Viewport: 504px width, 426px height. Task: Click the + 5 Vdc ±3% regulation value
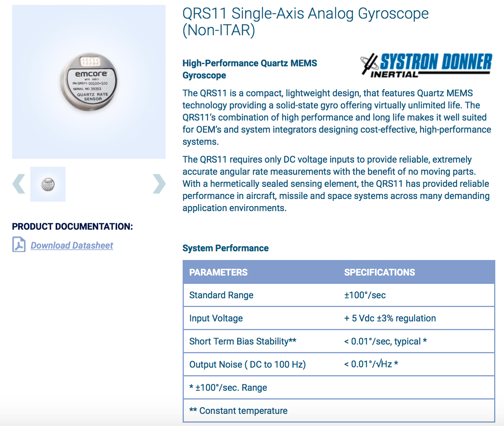click(390, 318)
